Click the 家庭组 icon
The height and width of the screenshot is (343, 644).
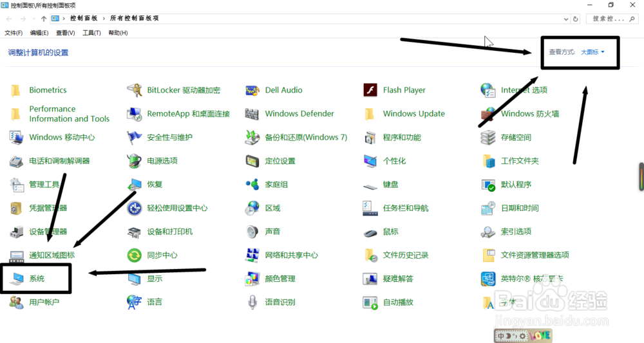coord(252,185)
